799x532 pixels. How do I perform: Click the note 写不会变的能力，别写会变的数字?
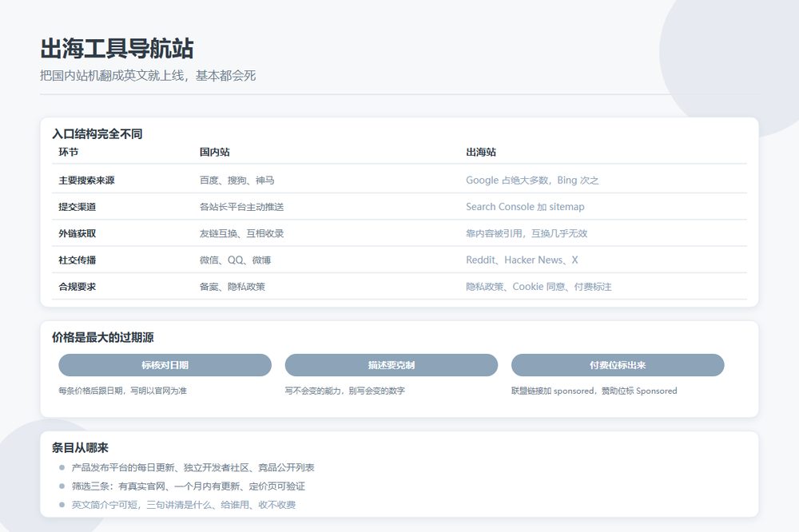click(345, 391)
